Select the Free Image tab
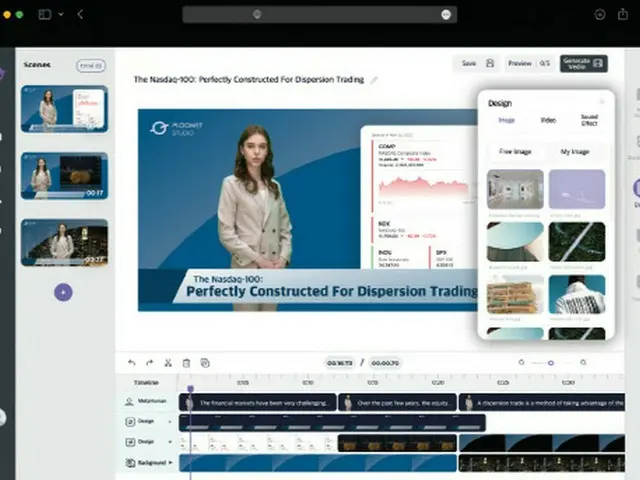 click(x=515, y=152)
